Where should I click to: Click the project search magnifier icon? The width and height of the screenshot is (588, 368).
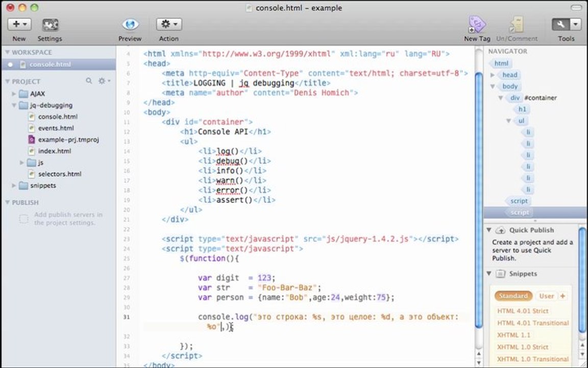point(89,81)
